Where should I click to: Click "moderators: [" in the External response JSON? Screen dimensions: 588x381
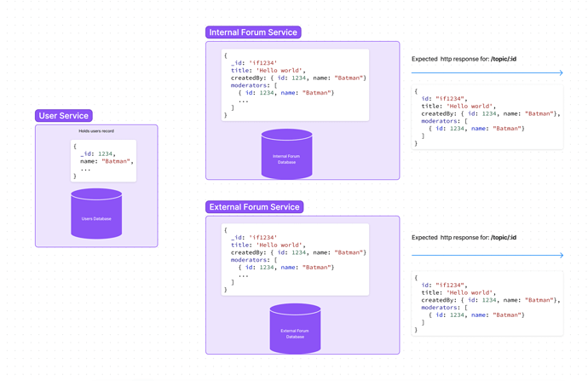444,308
